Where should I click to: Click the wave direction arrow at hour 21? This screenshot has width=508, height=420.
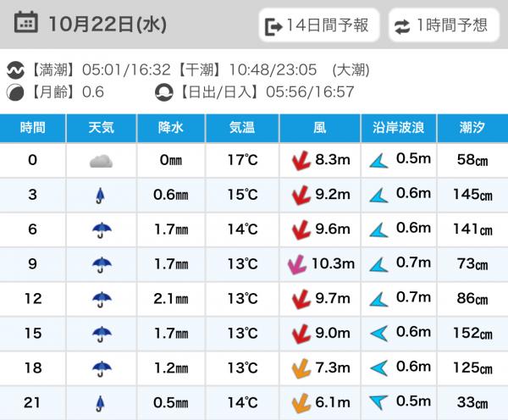point(378,402)
